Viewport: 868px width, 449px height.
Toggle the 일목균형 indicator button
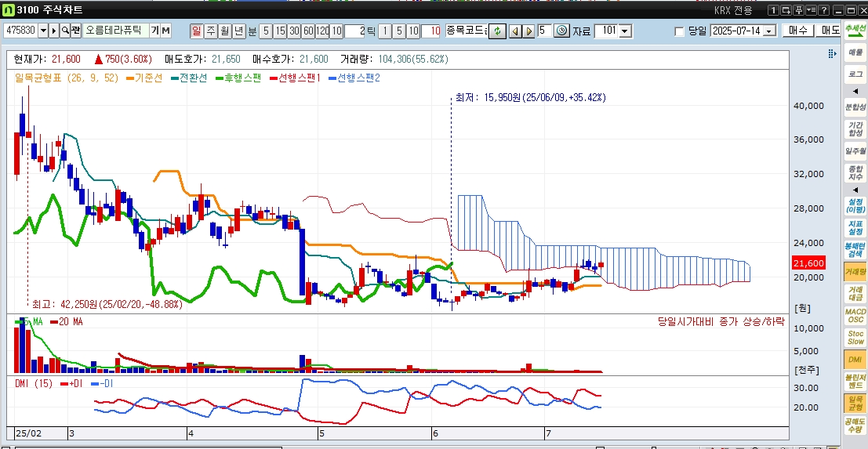[855, 403]
